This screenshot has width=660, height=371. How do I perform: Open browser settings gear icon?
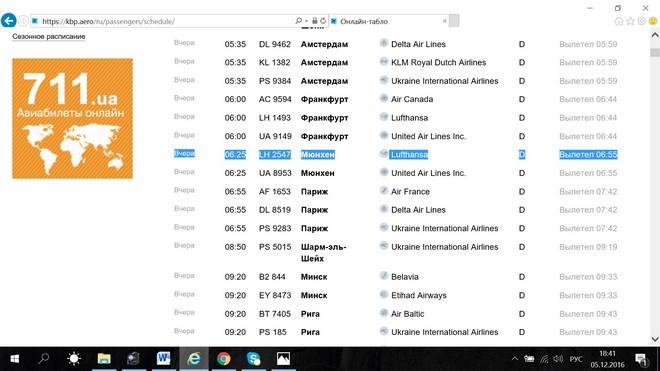[x=641, y=21]
